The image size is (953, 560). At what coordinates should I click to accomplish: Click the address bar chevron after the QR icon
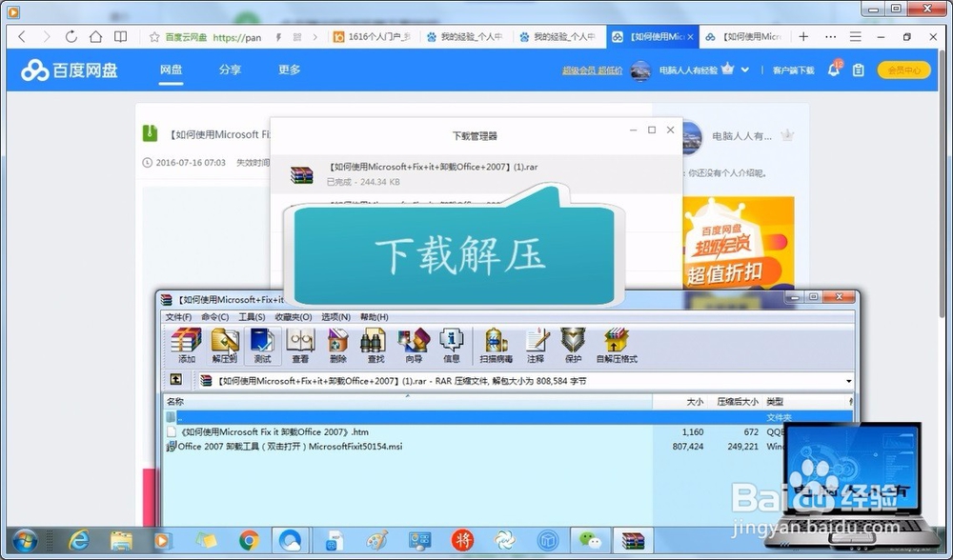[314, 37]
